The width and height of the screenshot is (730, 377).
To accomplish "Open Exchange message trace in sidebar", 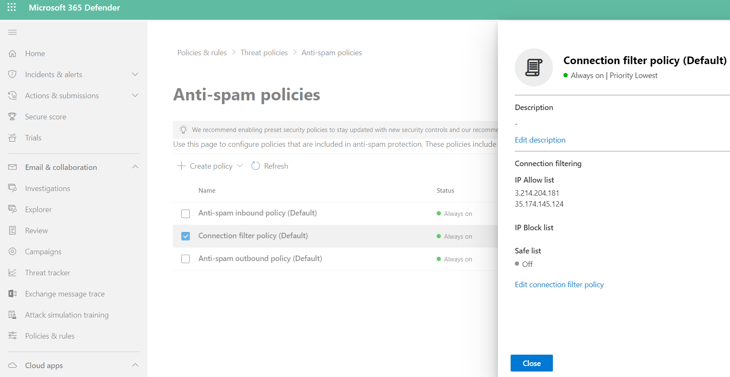I will (65, 294).
